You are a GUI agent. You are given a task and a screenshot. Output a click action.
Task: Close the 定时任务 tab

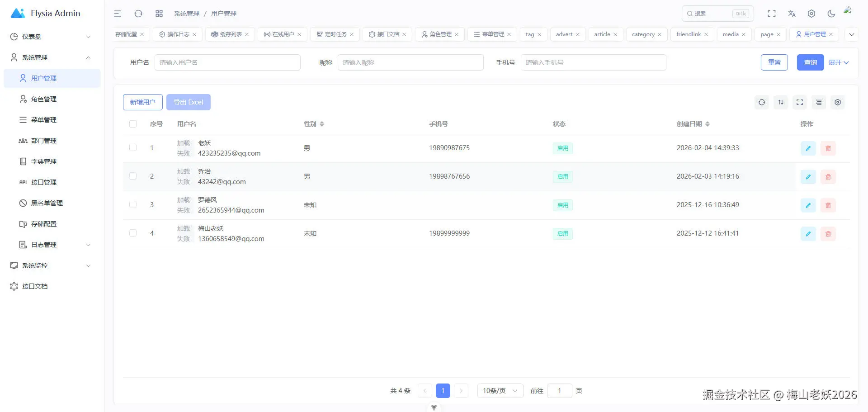[x=352, y=34]
